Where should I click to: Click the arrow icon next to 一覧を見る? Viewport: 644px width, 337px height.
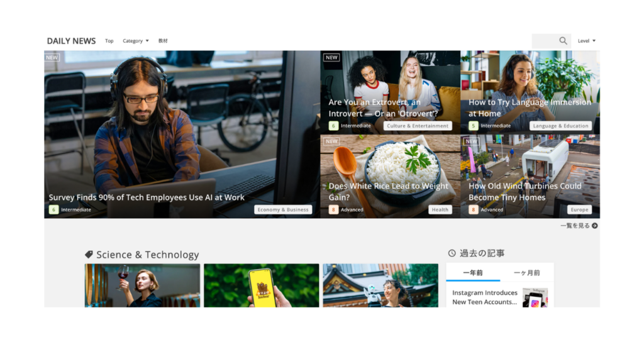click(595, 226)
